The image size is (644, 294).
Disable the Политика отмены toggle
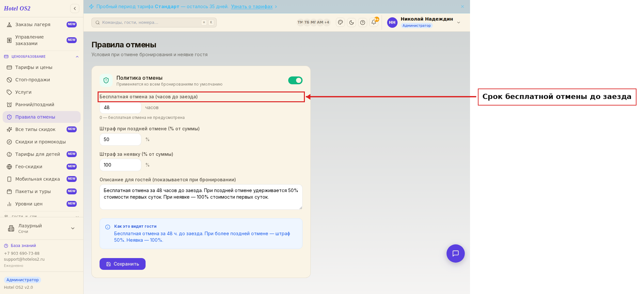pyautogui.click(x=295, y=80)
